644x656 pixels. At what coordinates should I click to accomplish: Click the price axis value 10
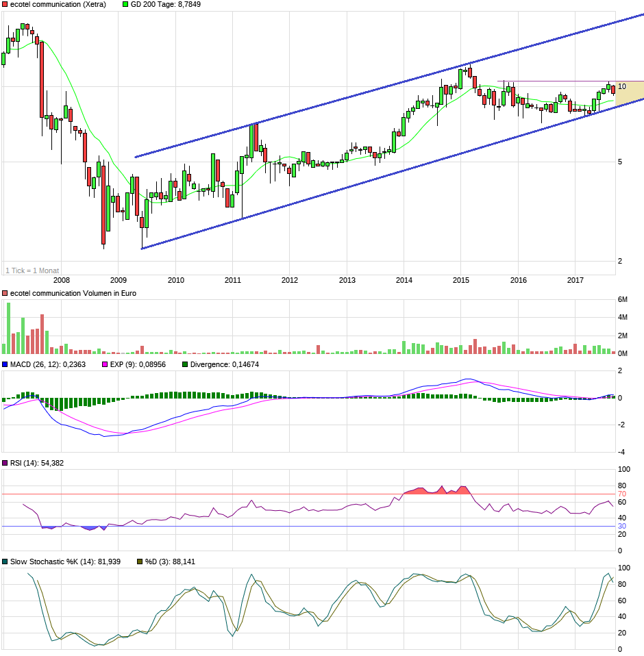(x=622, y=86)
